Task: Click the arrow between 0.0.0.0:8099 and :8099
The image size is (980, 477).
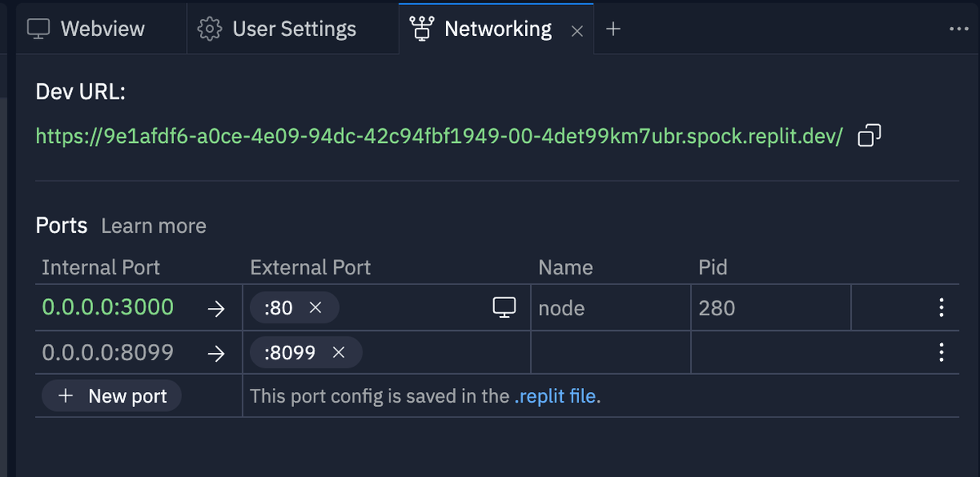Action: tap(215, 352)
